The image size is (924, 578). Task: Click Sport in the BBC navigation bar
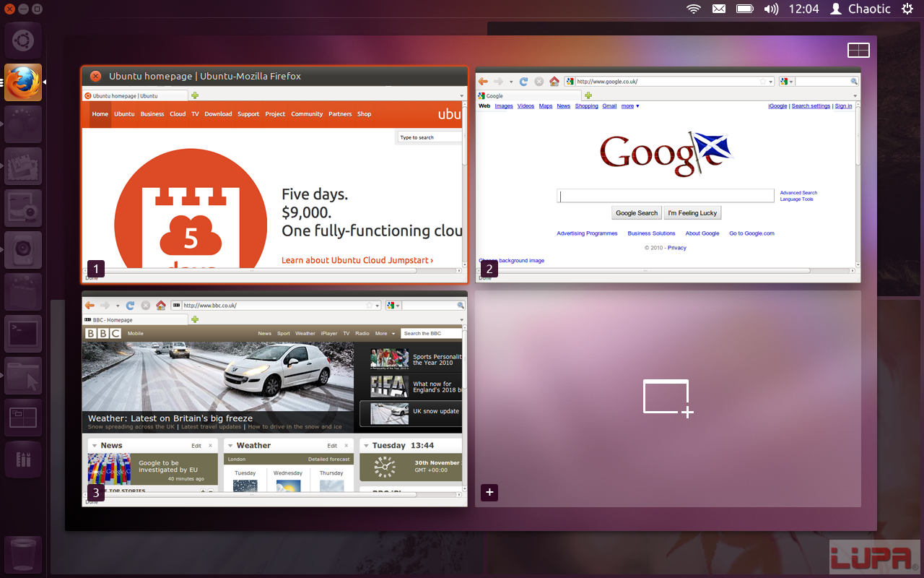(283, 334)
